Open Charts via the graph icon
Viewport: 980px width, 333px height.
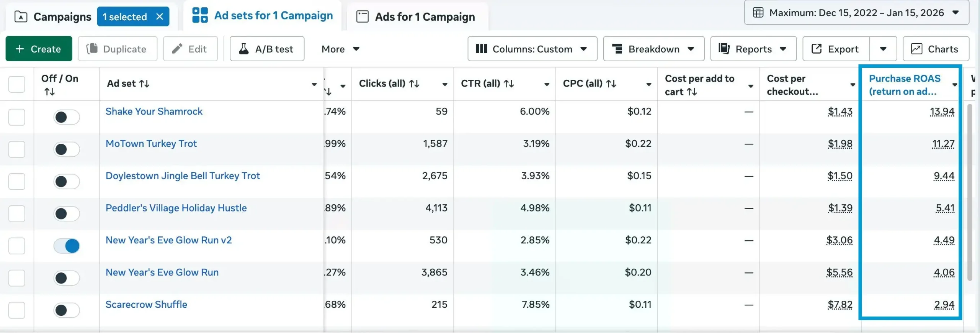click(x=916, y=49)
